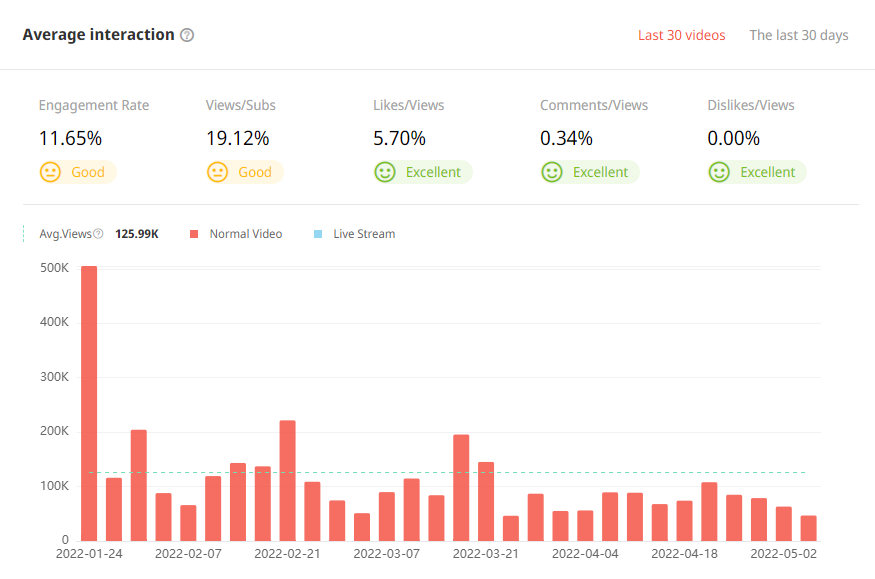
Task: Click the bar above 2022-02-21 label
Action: pos(287,480)
